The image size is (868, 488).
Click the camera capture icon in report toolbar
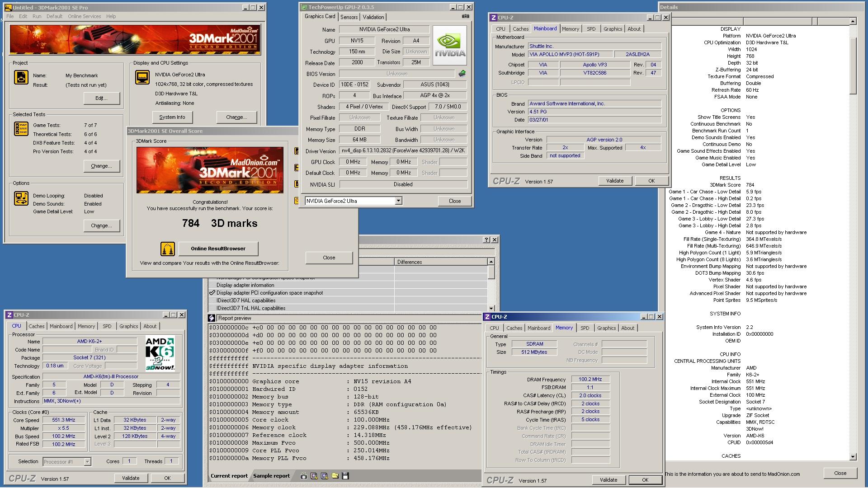303,476
